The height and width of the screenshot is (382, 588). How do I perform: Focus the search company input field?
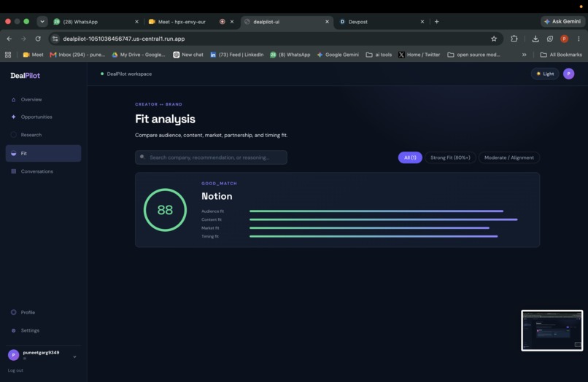pyautogui.click(x=211, y=157)
